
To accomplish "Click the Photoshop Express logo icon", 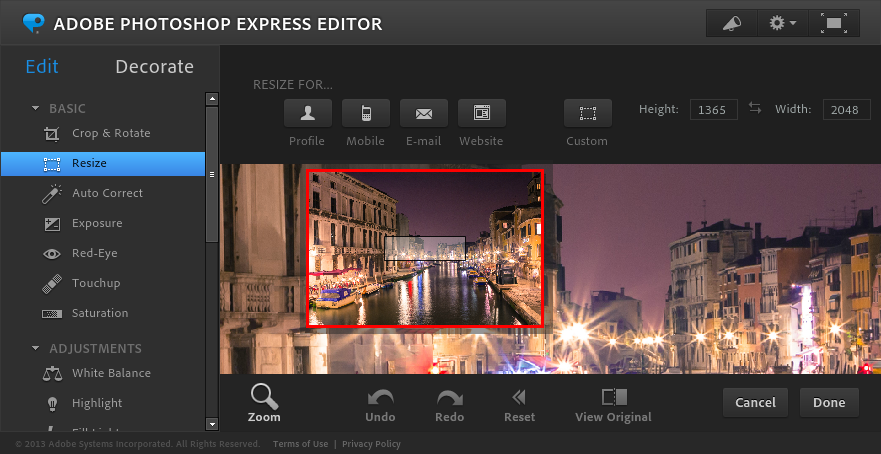I will 33,23.
